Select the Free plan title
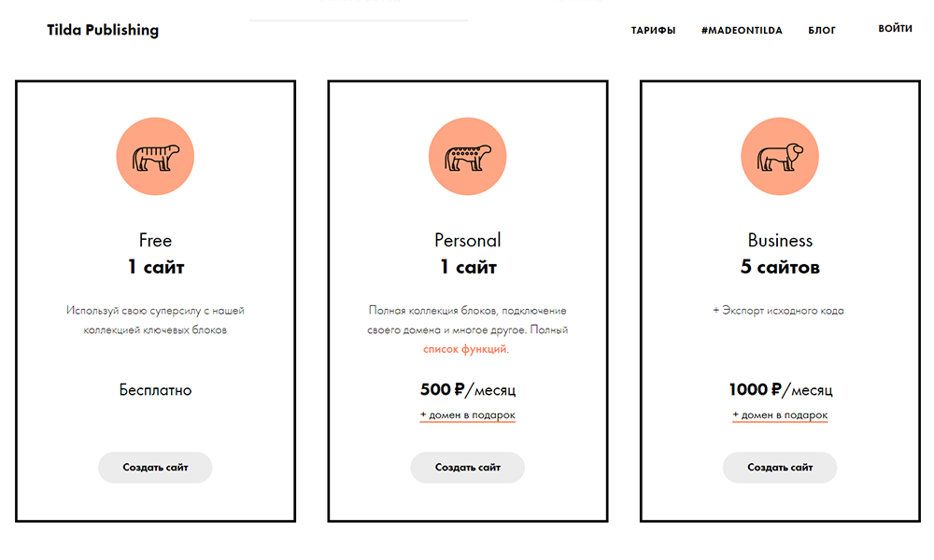The height and width of the screenshot is (560, 934). (x=155, y=241)
